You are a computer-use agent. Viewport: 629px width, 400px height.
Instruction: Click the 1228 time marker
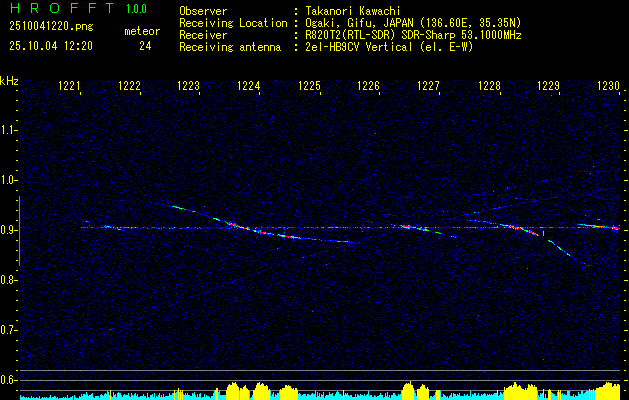489,86
